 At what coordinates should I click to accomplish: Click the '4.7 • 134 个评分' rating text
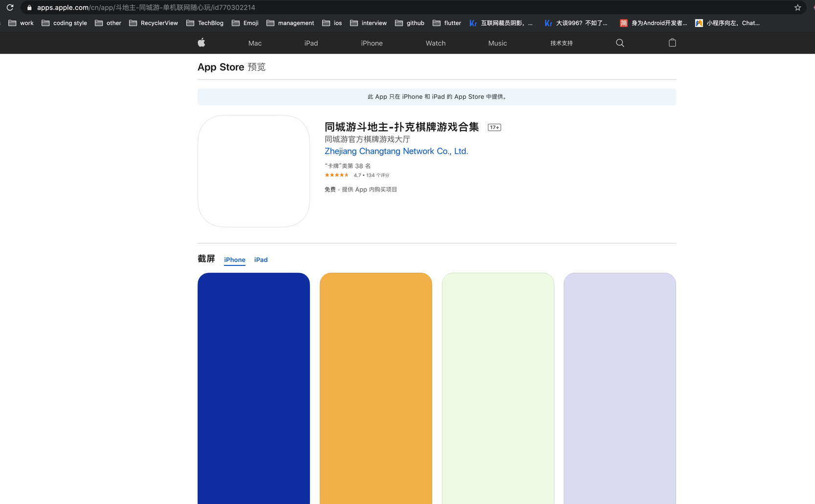point(372,175)
